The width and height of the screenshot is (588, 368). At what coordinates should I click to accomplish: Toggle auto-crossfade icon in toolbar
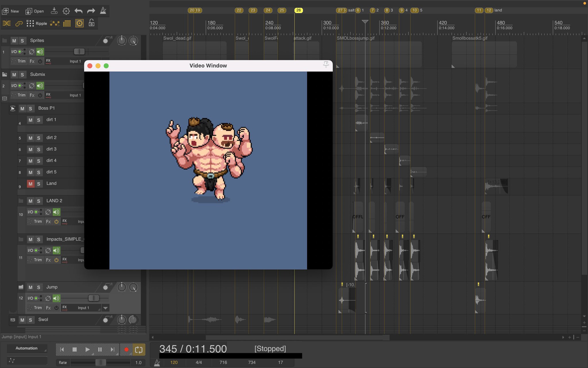(7, 23)
